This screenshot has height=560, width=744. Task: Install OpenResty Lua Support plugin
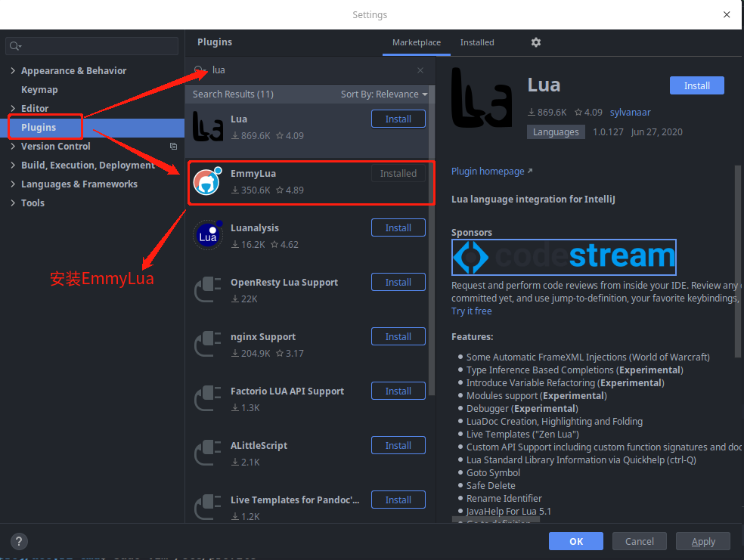coord(398,283)
